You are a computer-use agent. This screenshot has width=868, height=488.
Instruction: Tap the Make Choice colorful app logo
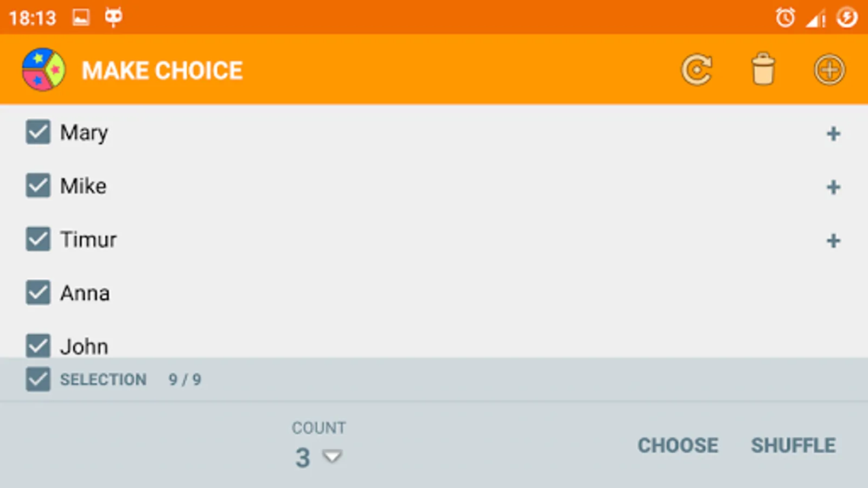(43, 70)
